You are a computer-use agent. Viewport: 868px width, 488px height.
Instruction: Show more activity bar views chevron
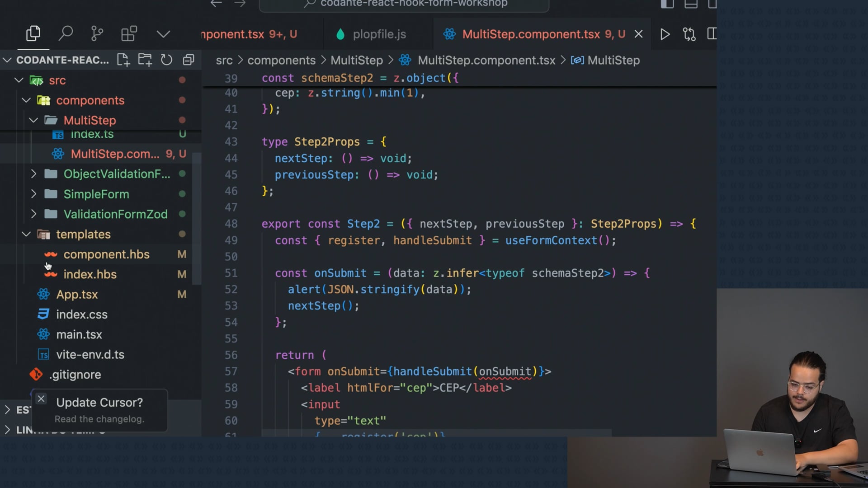(x=163, y=34)
